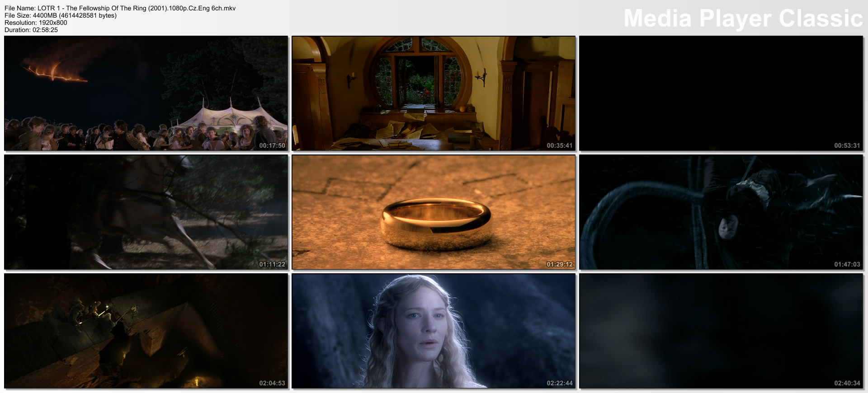Image resolution: width=868 pixels, height=393 pixels.
Task: Click the dark tentacle creature thumbnail
Action: coord(721,212)
